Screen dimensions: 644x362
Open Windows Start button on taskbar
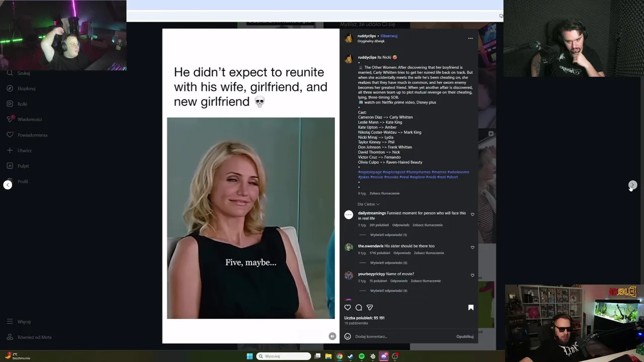pos(250,356)
